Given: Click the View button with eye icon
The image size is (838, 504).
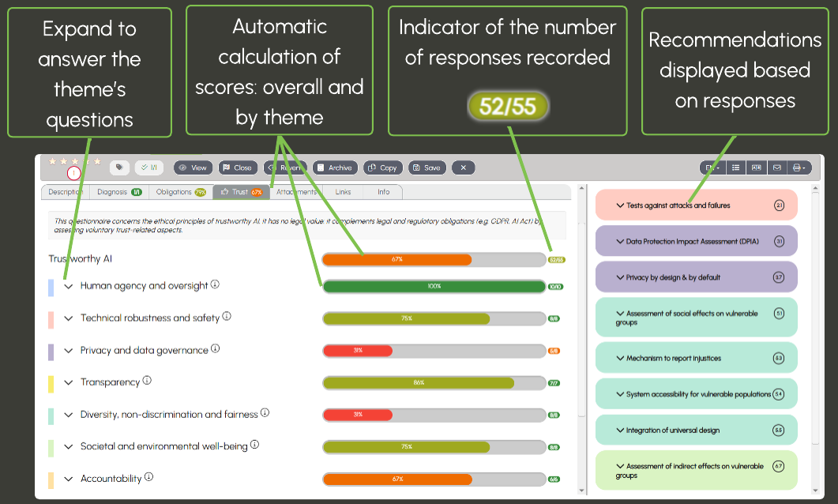Looking at the screenshot, I should 193,167.
